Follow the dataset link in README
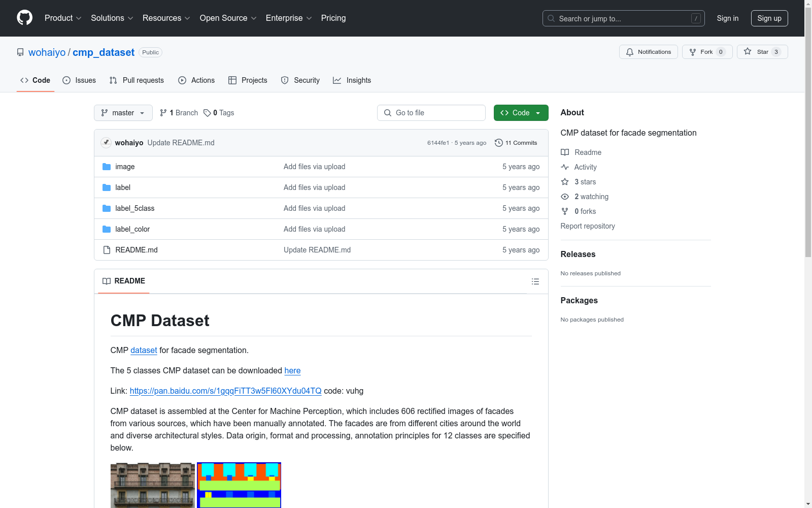Image resolution: width=812 pixels, height=508 pixels. [144, 350]
